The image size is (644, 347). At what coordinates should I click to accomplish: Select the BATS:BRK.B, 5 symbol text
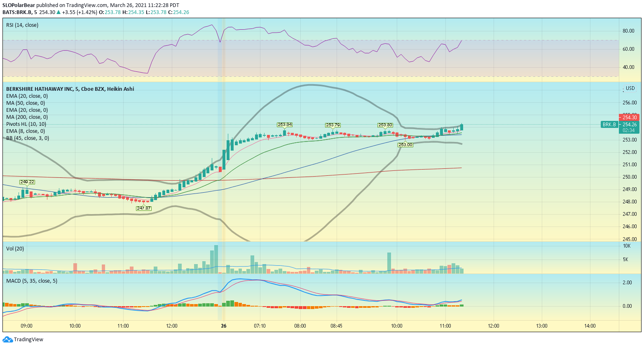[x=20, y=12]
